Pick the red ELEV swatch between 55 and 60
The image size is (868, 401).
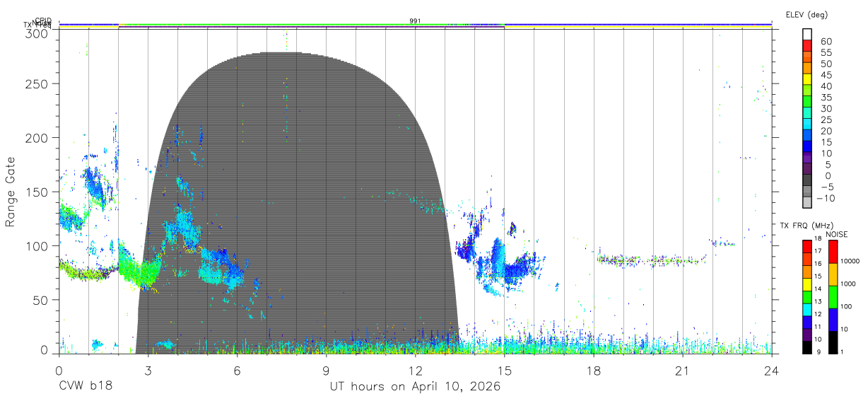point(807,45)
